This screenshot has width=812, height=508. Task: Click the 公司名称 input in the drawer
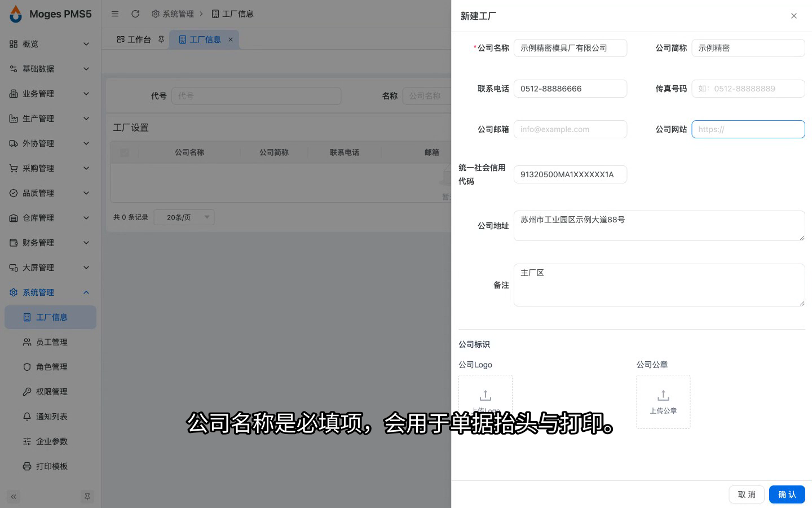[x=570, y=48]
